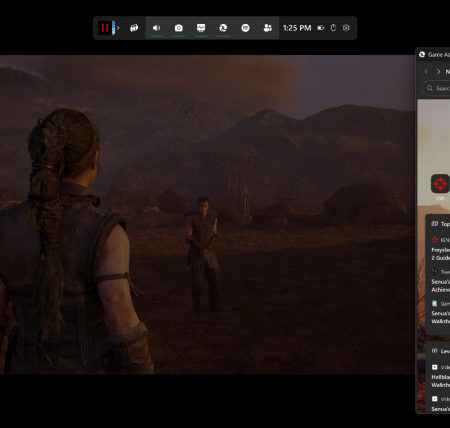Click the battery status icon
The width and height of the screenshot is (450, 428).
[x=321, y=28]
